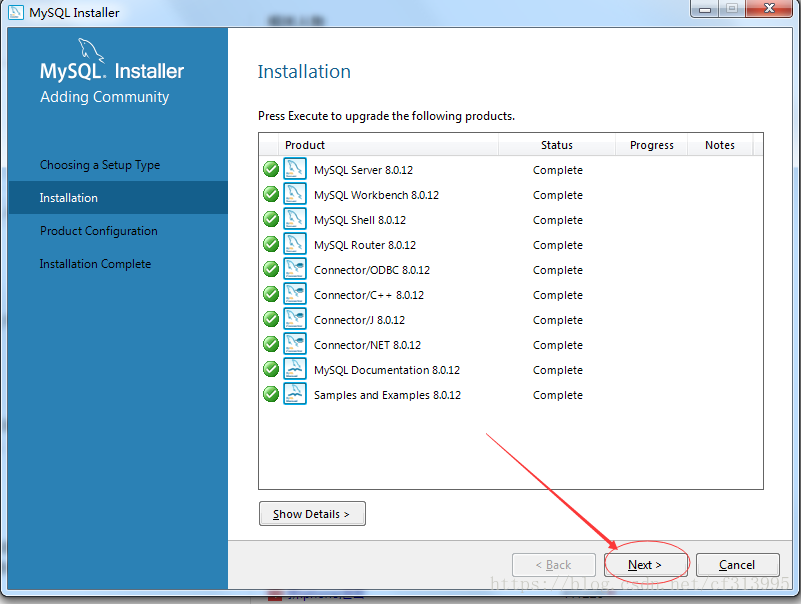Click the Notes column header
The image size is (801, 604).
point(720,145)
